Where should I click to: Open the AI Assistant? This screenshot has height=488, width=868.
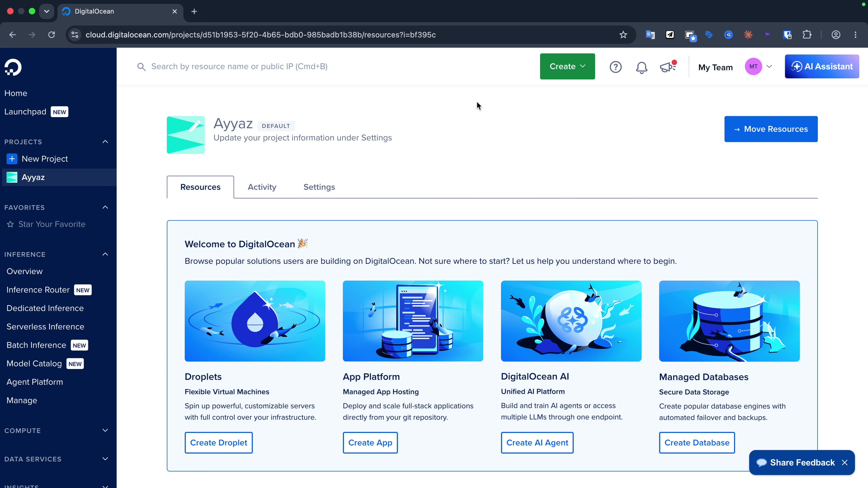coord(822,66)
